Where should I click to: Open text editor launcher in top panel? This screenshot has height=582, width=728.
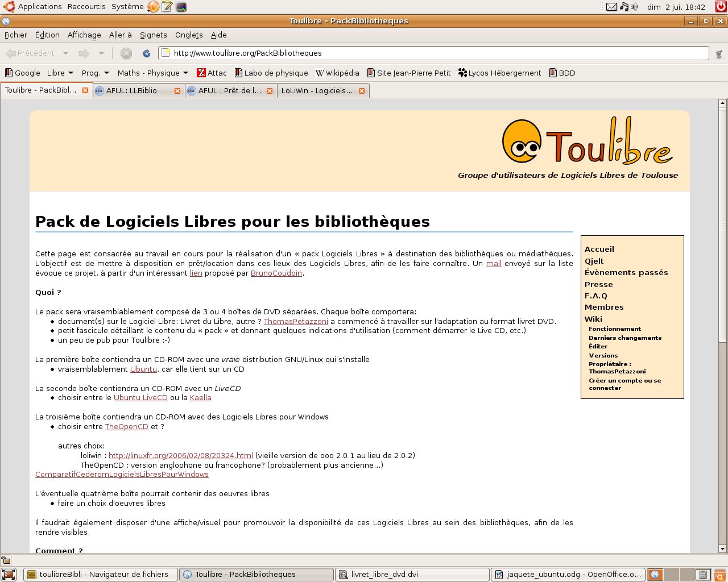click(x=167, y=7)
